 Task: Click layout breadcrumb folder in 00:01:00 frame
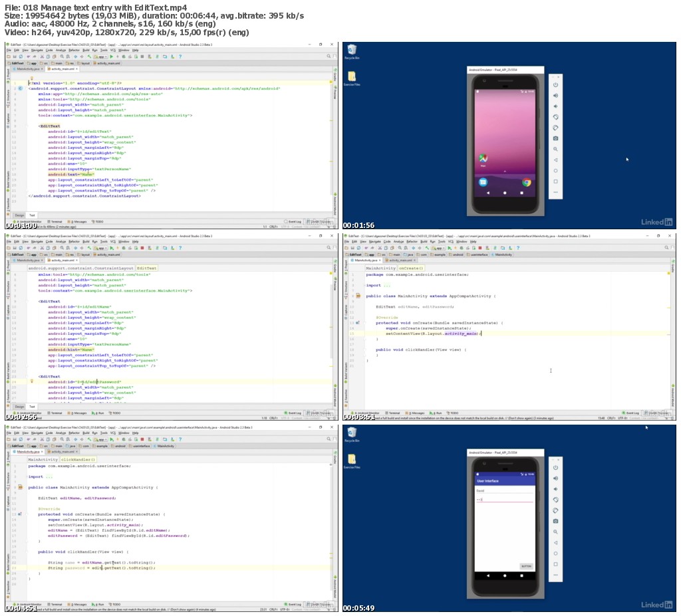pos(84,63)
